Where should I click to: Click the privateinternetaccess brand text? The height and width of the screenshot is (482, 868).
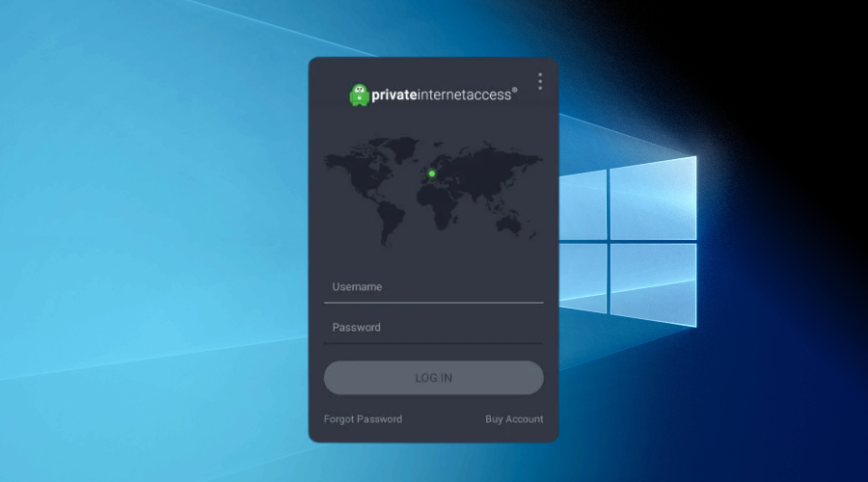(444, 94)
